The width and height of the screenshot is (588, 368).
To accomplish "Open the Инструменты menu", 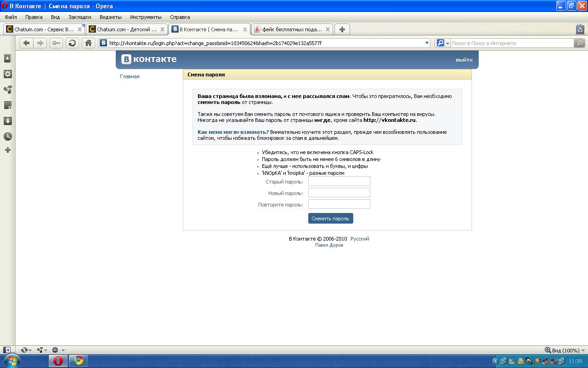I will 146,17.
